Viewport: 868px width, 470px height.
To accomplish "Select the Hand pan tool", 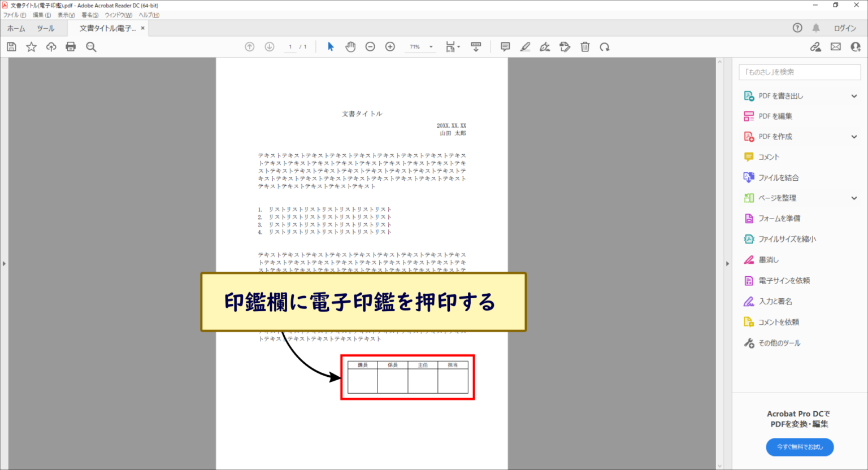I will click(350, 47).
